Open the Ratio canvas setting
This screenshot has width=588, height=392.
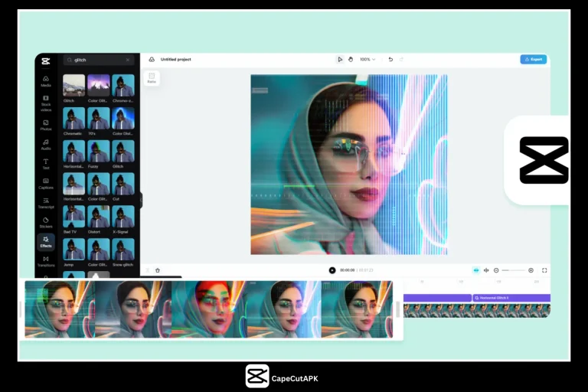(x=152, y=78)
